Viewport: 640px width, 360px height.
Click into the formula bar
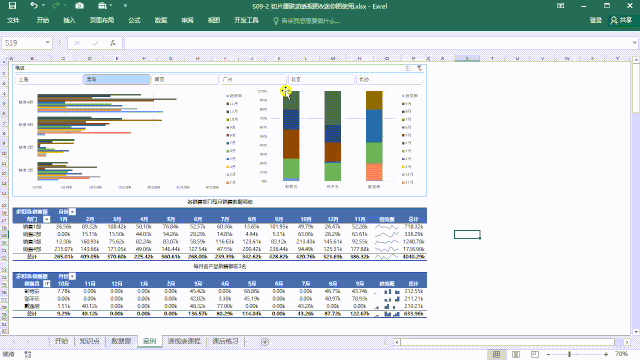coord(378,43)
